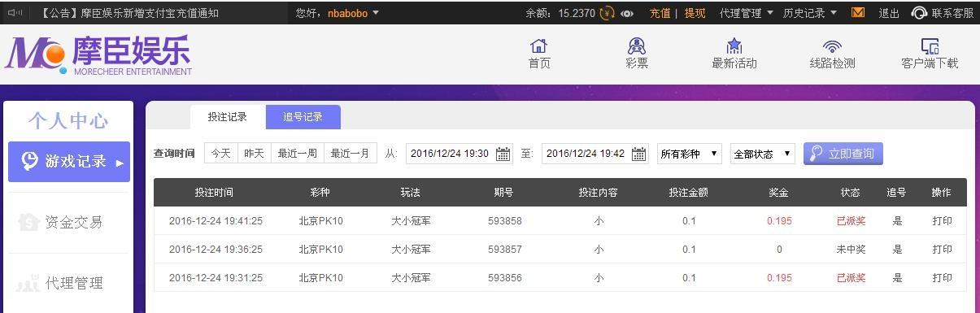The width and height of the screenshot is (980, 313).
Task: Open the start date calendar icon
Action: pos(503,154)
